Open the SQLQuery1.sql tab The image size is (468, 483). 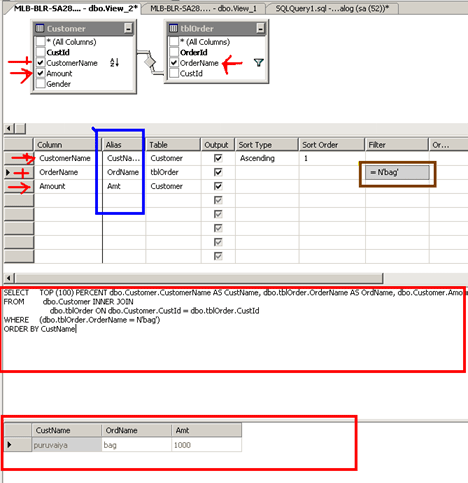332,8
